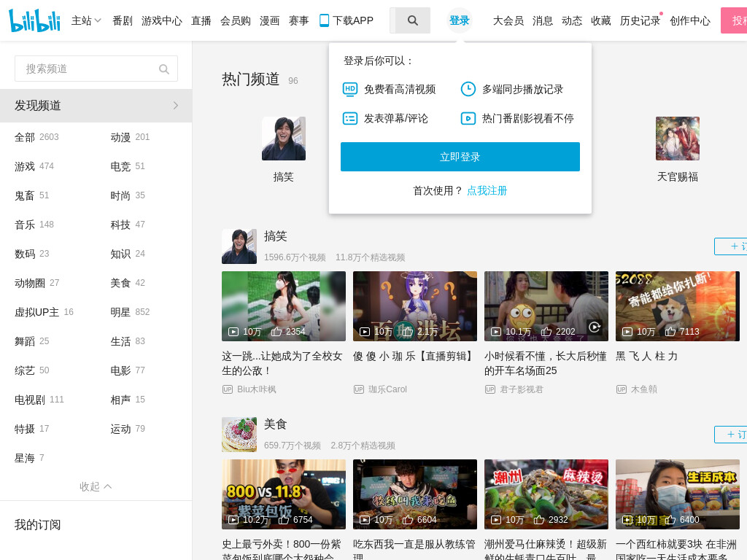Viewport: 747px width, 560px height.
Task: Click the blue 立即登录 button
Action: (x=460, y=157)
